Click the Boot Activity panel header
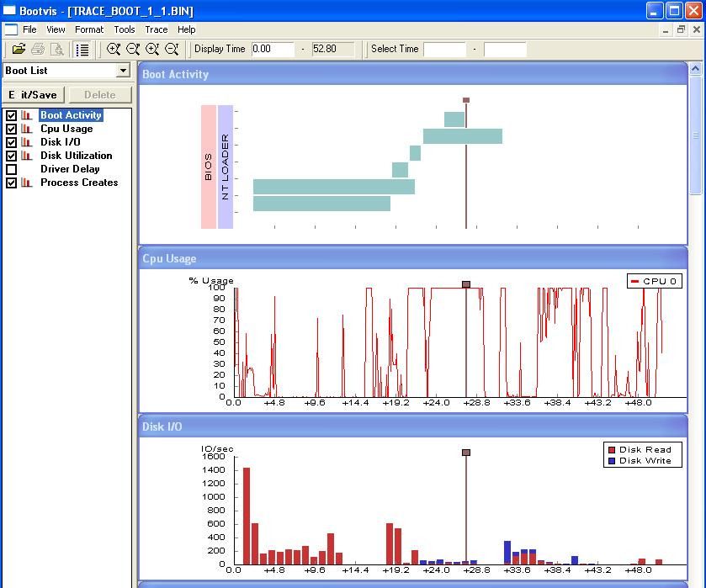This screenshot has width=706, height=588. click(413, 74)
